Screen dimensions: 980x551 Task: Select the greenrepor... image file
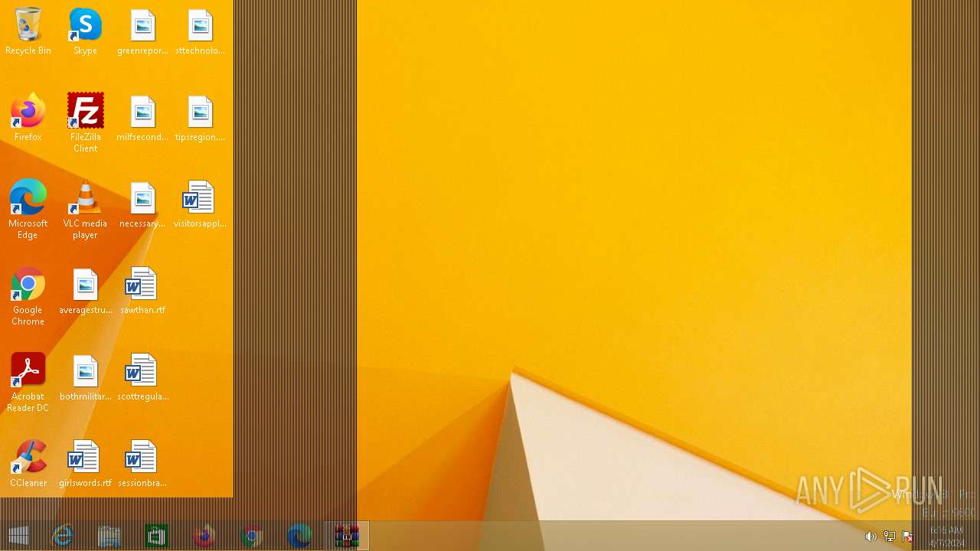tap(142, 31)
